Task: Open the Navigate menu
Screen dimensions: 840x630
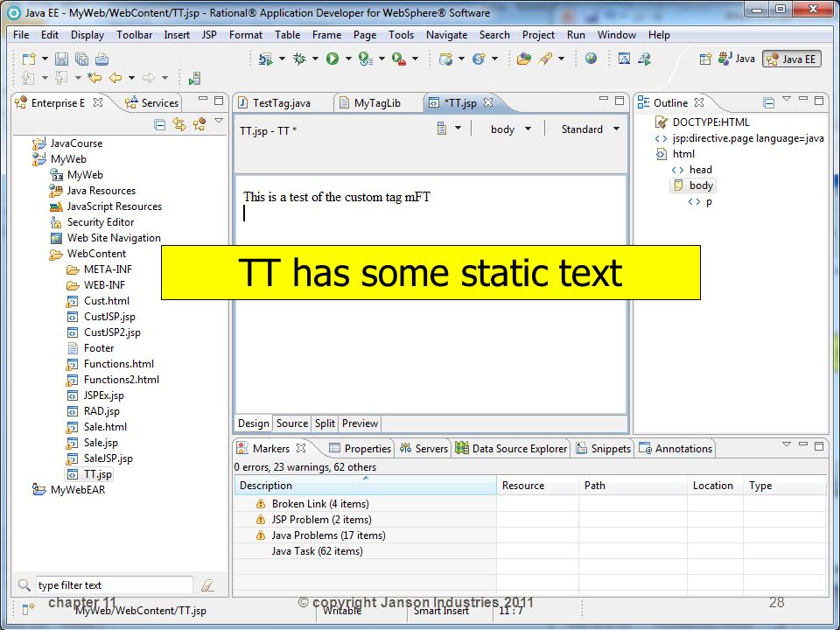Action: (446, 35)
